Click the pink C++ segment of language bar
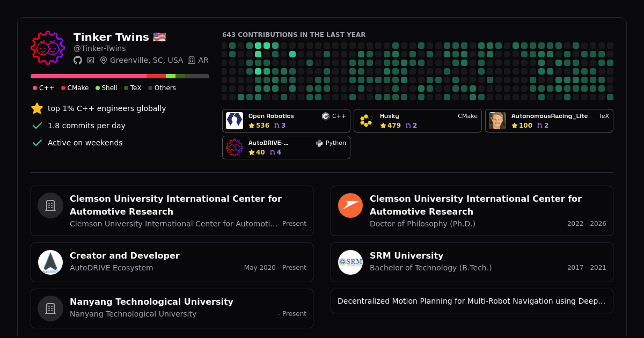Image resolution: width=644 pixels, height=338 pixels. pyautogui.click(x=89, y=76)
